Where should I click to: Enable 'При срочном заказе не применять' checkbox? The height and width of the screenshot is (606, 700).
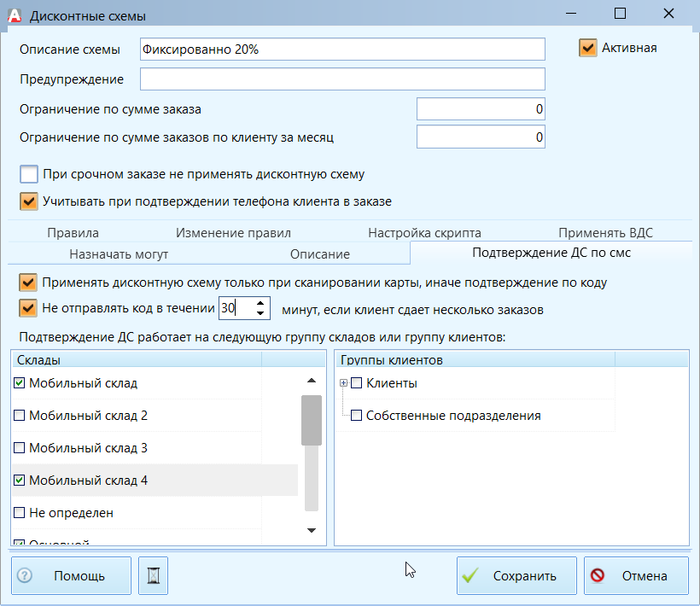click(x=28, y=174)
